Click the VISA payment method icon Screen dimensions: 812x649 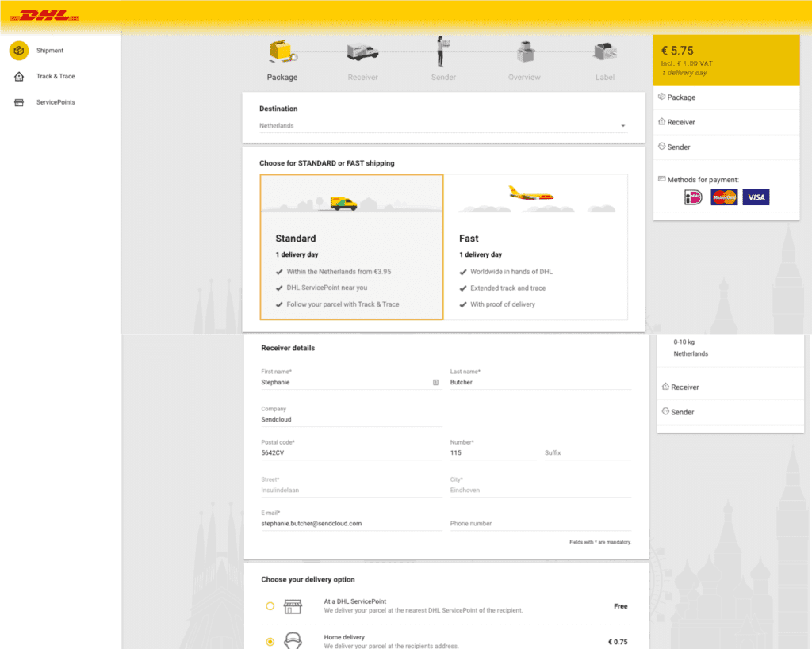(x=755, y=197)
